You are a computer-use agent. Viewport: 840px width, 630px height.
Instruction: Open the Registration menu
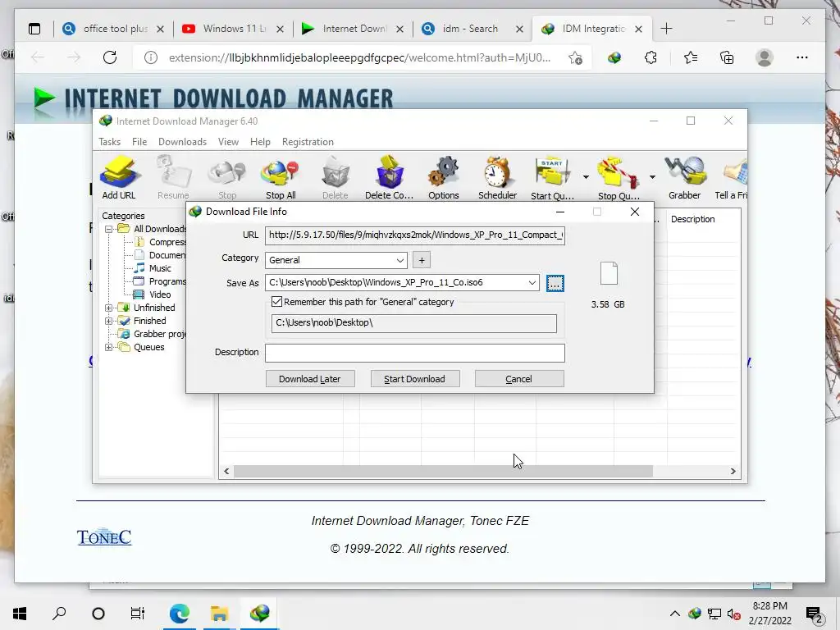coord(308,142)
